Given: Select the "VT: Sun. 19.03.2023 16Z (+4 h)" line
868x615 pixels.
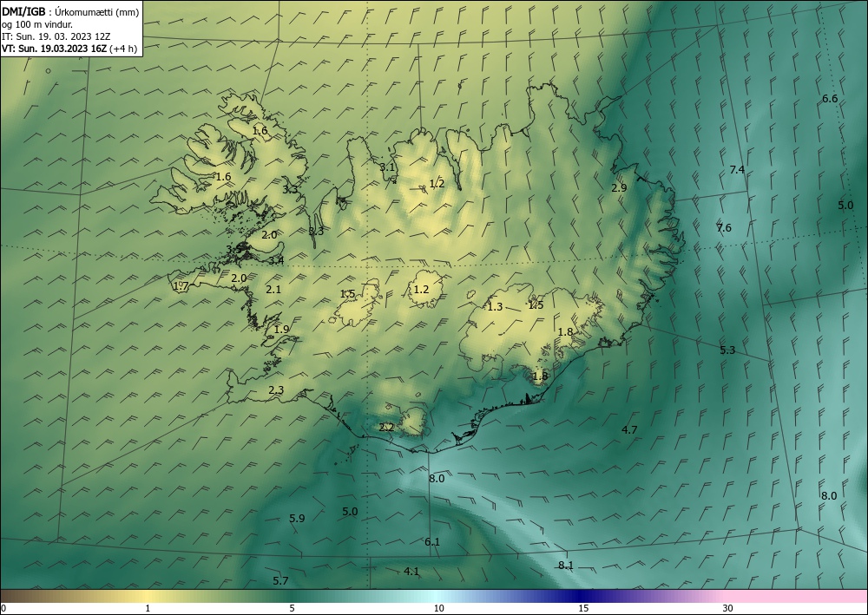Looking at the screenshot, I should 69,49.
